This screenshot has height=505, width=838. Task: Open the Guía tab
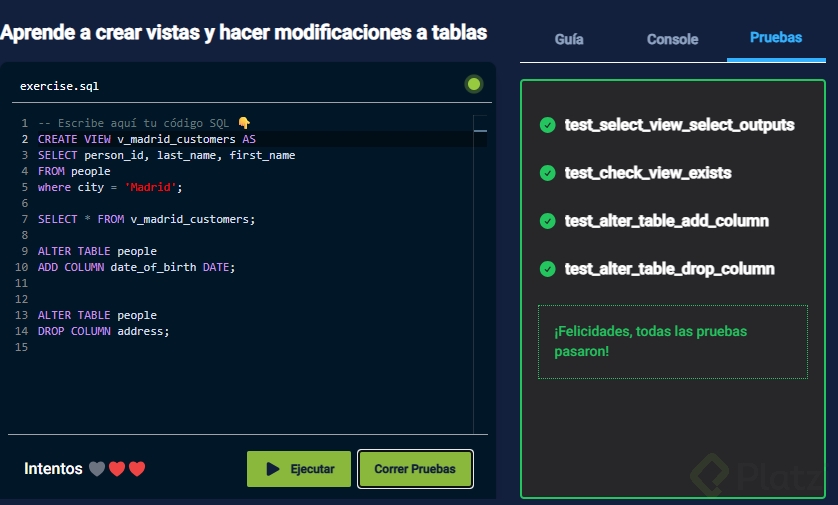tap(569, 39)
